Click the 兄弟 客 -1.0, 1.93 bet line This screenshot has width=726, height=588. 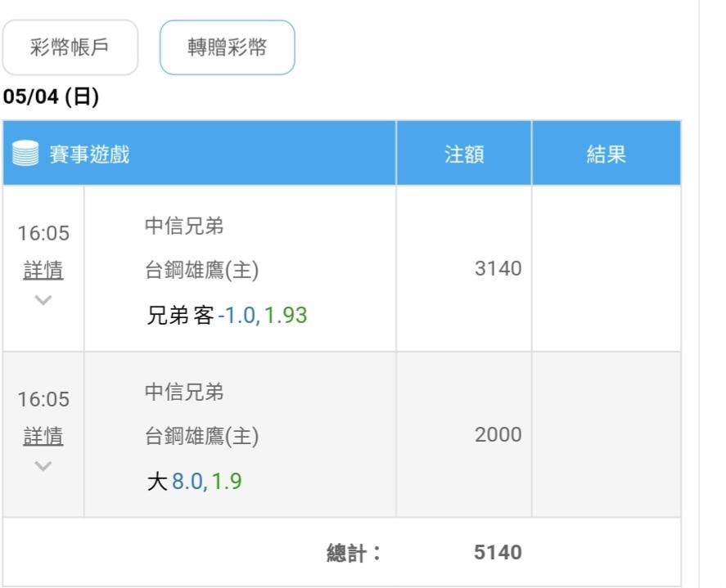click(227, 315)
